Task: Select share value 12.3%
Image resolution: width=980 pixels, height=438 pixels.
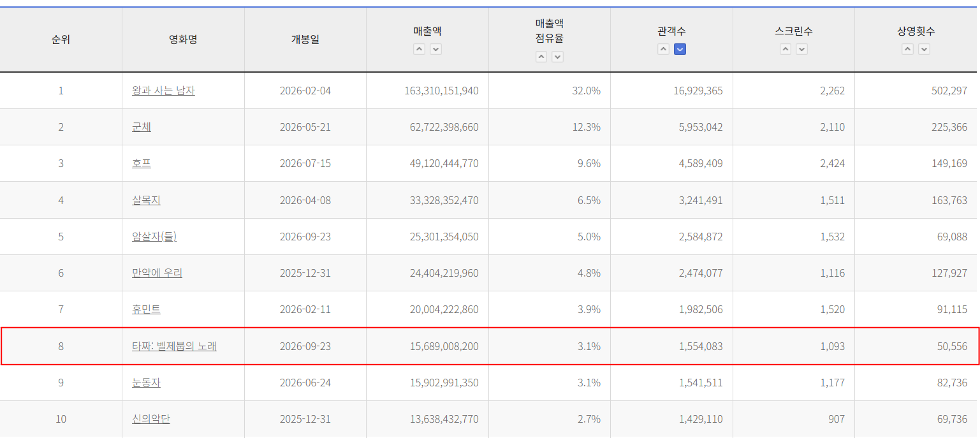Action: 587,127
